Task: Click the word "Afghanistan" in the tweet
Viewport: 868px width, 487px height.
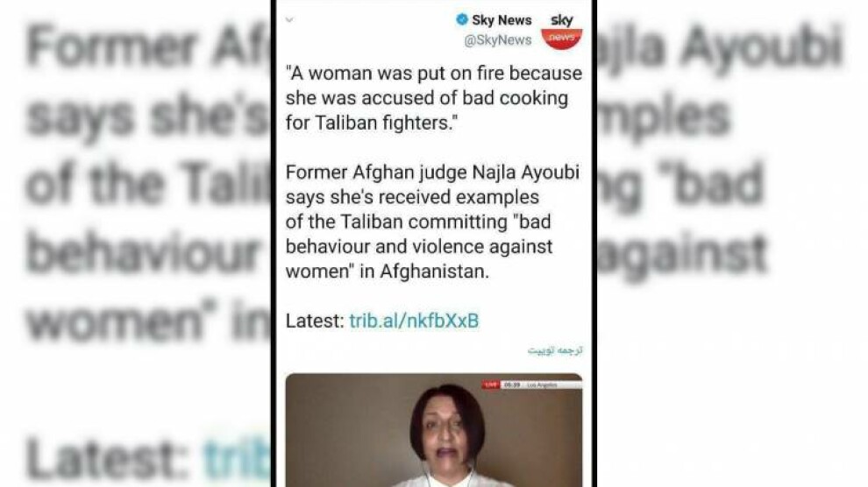Action: [x=435, y=272]
